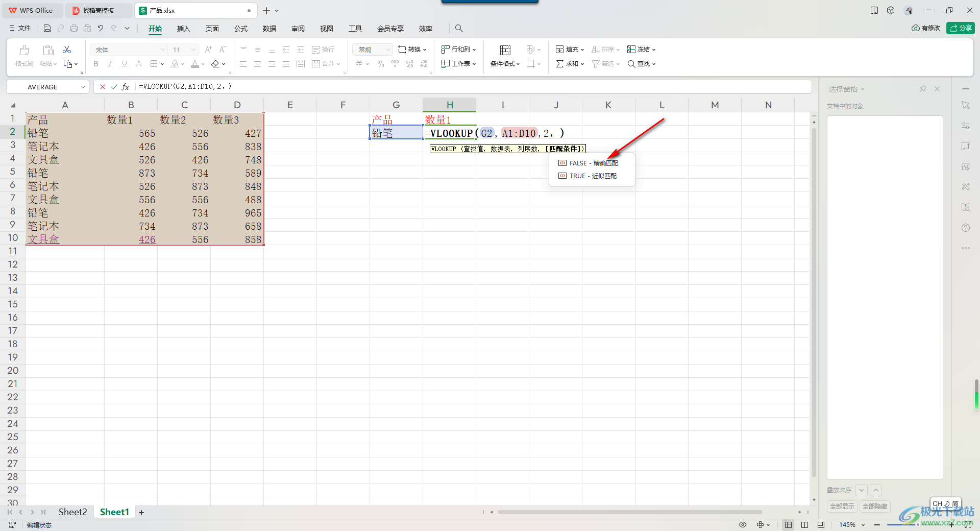
Task: Open the font size dropdown
Action: (193, 50)
